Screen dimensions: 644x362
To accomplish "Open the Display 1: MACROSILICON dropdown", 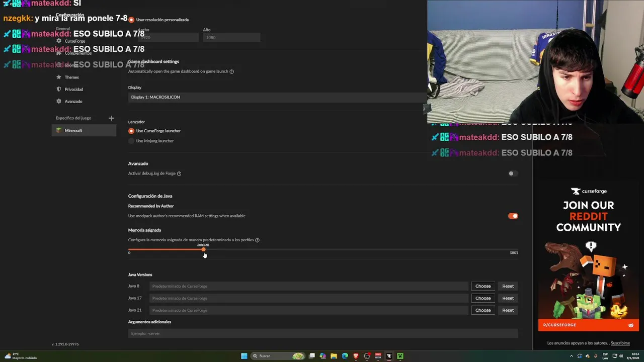I will point(277,97).
